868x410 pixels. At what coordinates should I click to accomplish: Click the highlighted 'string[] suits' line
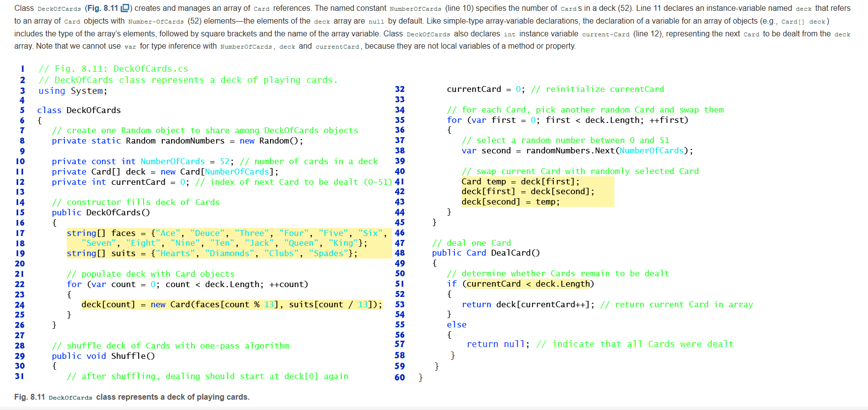pos(212,253)
